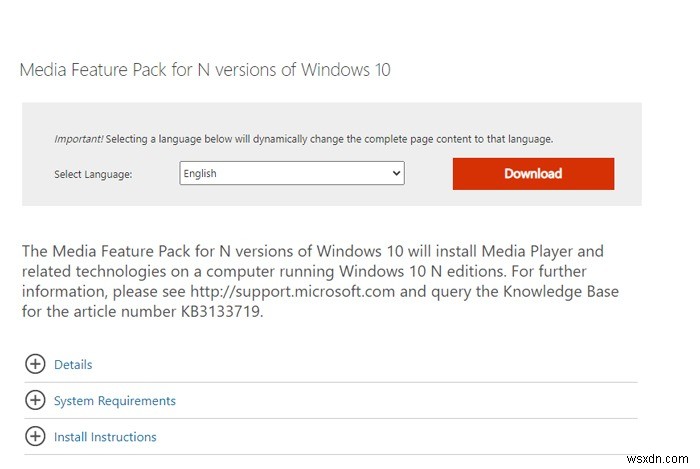
Task: Click the Media Feature Pack page heading
Action: (x=205, y=70)
